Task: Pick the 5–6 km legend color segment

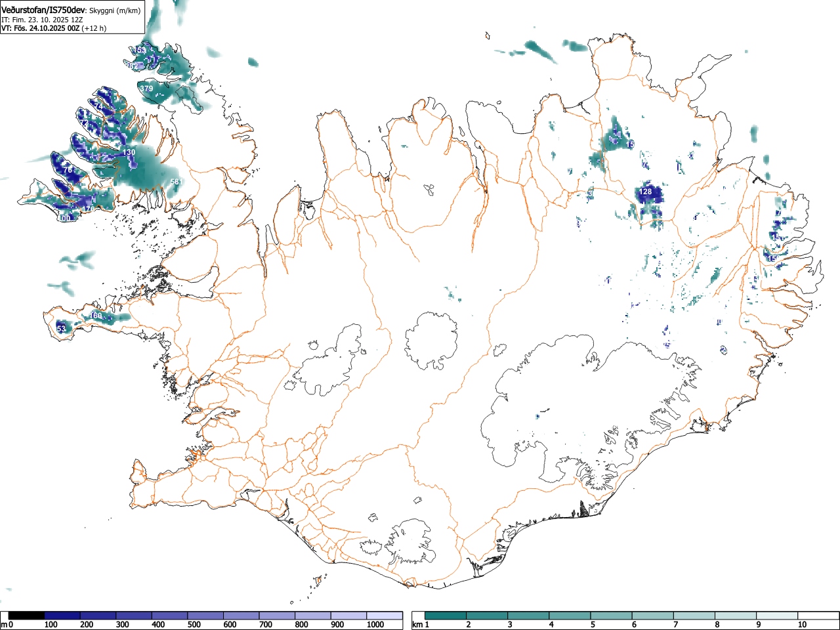Action: 611,616
